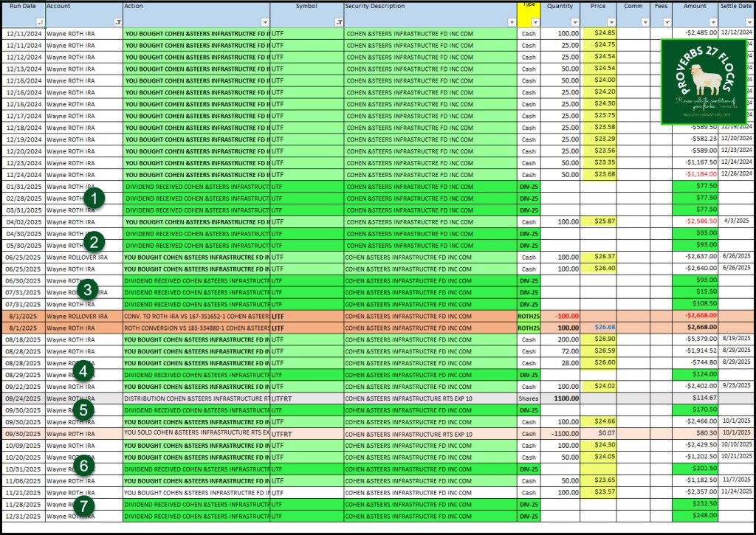The width and height of the screenshot is (756, 535).
Task: Open the Quantity column filter dropdown
Action: tap(576, 23)
